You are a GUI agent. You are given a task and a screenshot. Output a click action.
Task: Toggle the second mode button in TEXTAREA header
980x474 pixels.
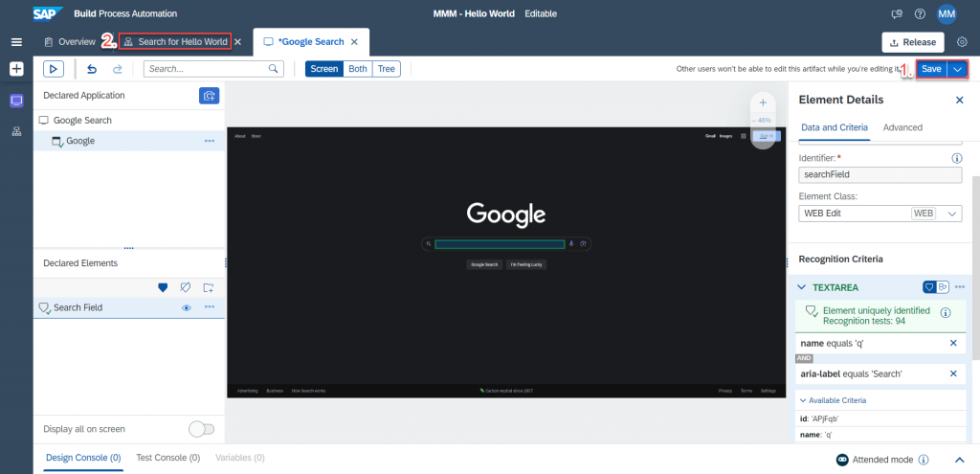pos(943,287)
